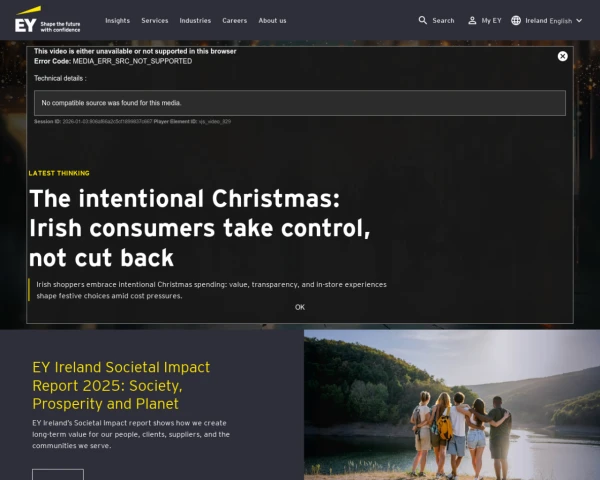
Task: Dismiss the error with the OK button
Action: click(300, 307)
